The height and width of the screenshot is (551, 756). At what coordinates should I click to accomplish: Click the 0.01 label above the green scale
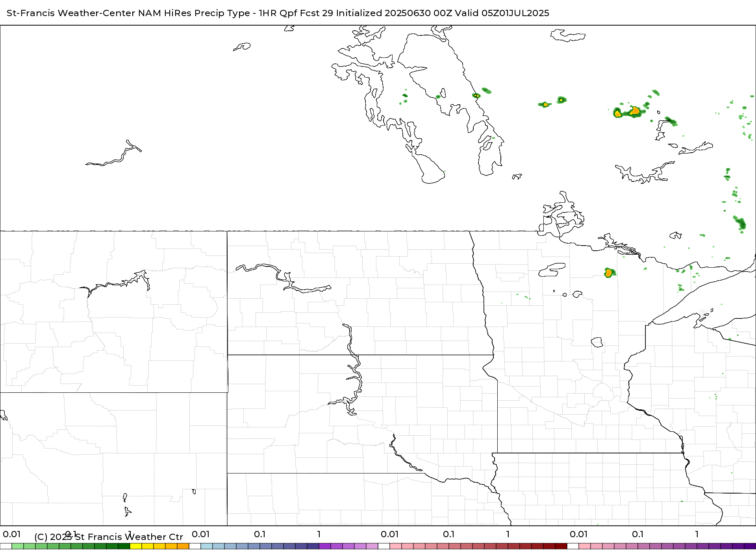(x=12, y=534)
